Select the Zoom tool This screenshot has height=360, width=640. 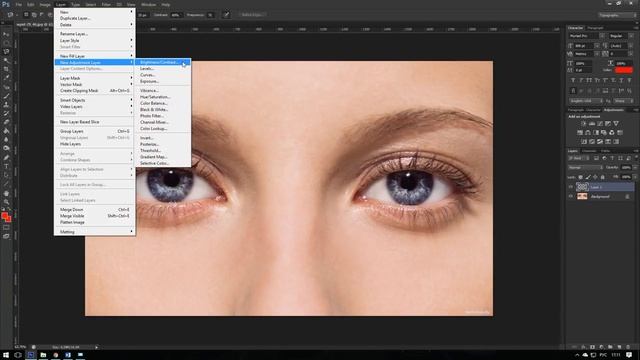pos(6,202)
